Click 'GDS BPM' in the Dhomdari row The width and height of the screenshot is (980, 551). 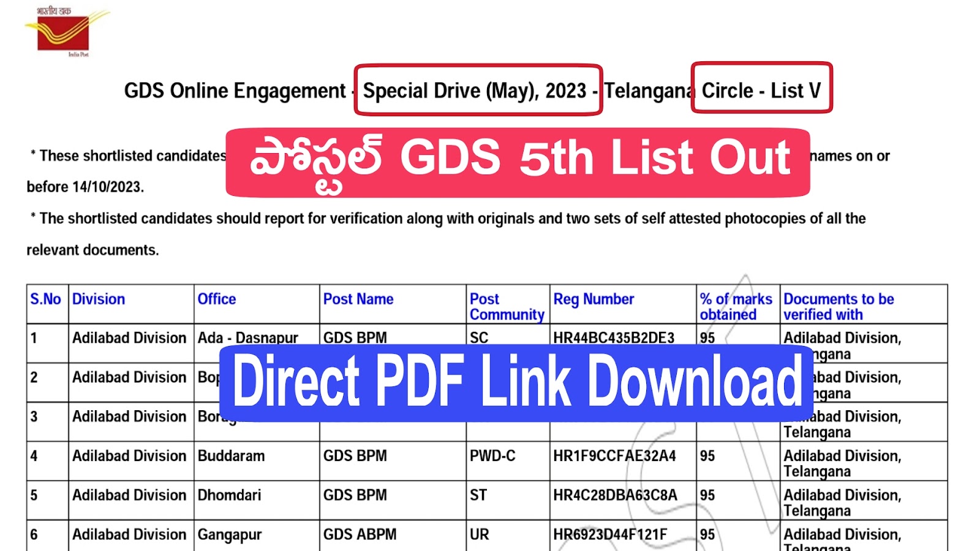pyautogui.click(x=355, y=495)
